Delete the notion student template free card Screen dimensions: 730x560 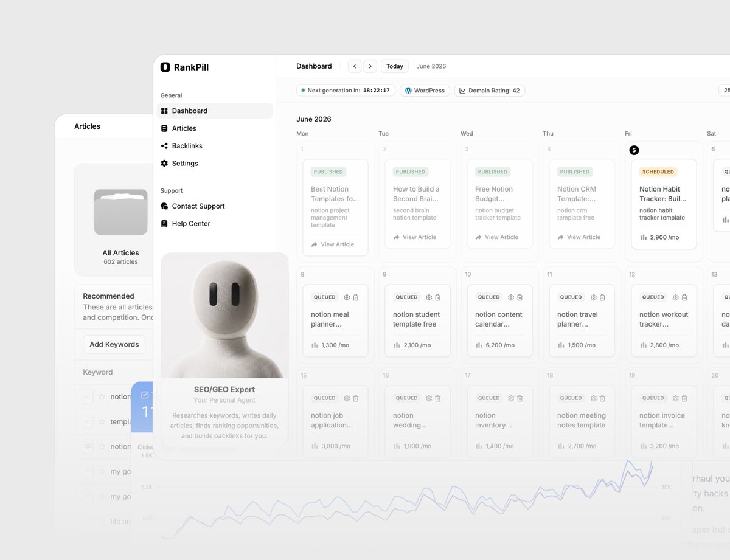pyautogui.click(x=438, y=297)
